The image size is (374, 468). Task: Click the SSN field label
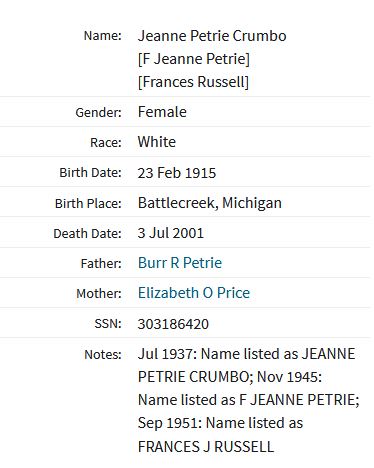[108, 323]
